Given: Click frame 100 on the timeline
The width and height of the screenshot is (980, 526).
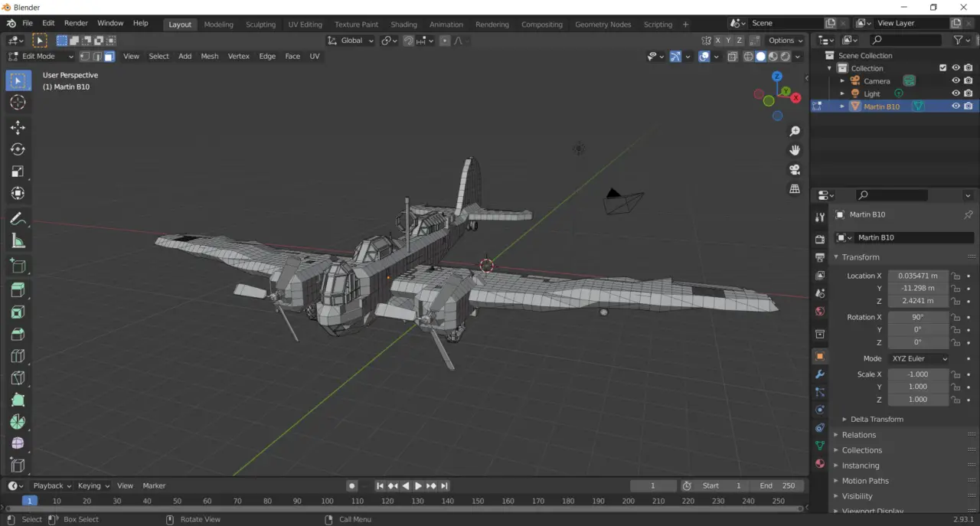Looking at the screenshot, I should point(327,501).
